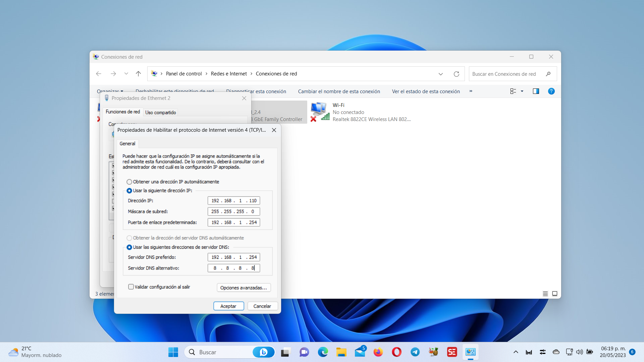Check Validar configuración al salir

pos(131,287)
